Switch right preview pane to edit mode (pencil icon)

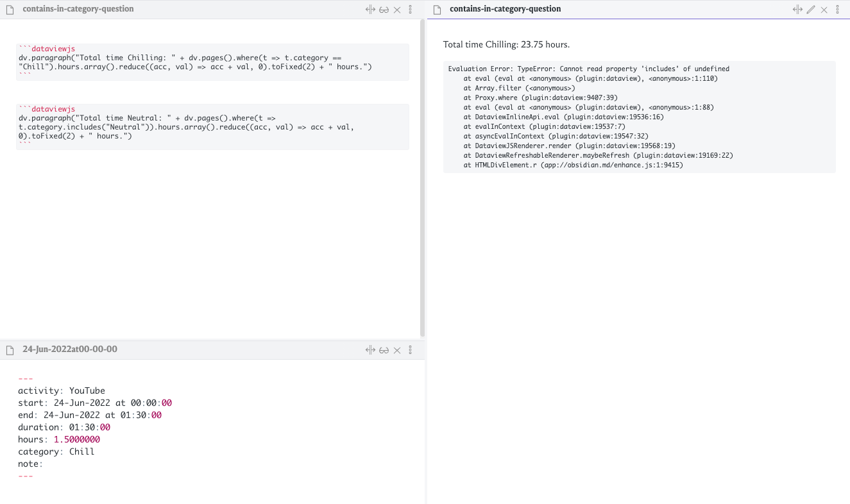811,10
